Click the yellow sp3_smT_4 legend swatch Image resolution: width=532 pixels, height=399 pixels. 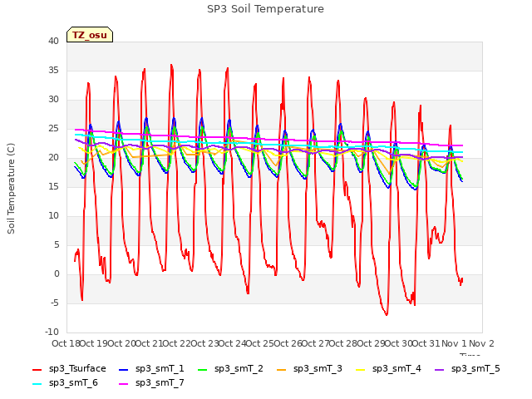(360, 369)
